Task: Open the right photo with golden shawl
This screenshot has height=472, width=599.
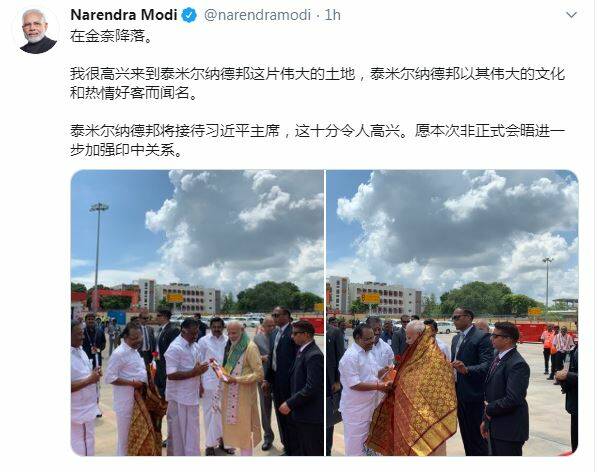Action: (x=452, y=313)
